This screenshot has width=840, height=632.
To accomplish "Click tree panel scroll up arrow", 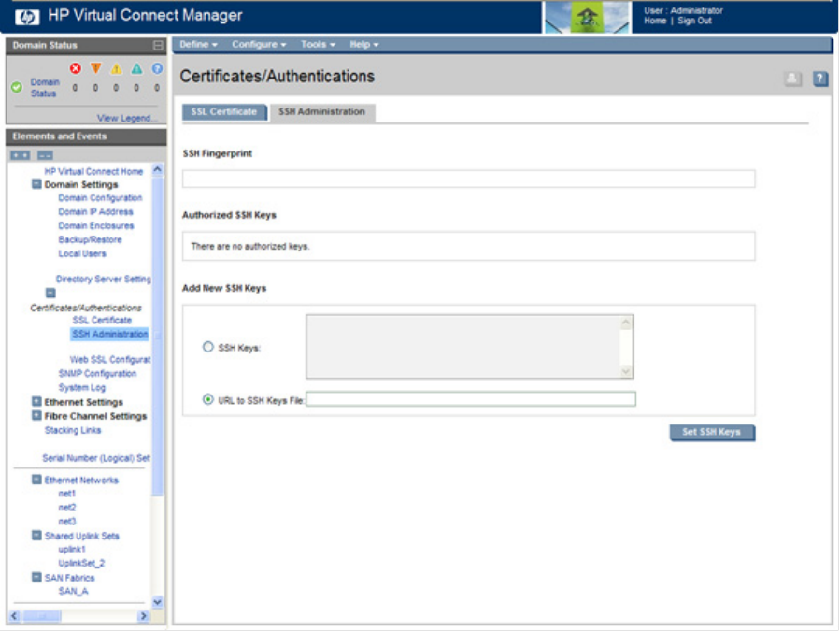I will [x=158, y=170].
